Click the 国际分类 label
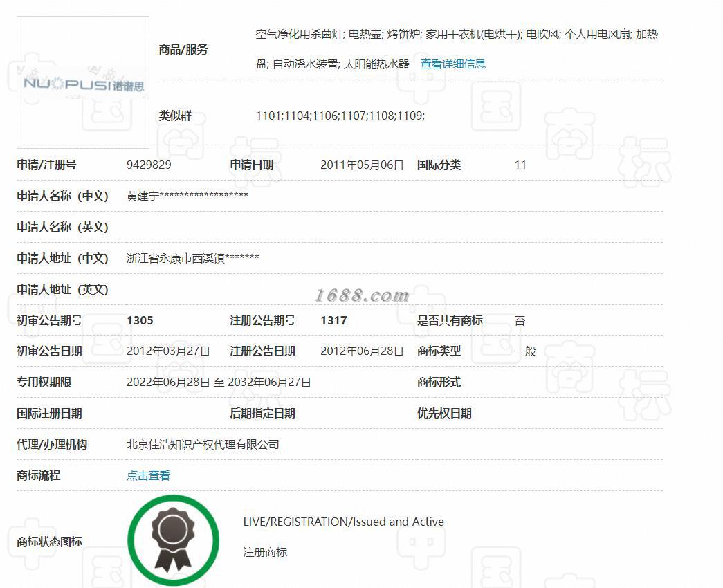723x588 pixels. [x=439, y=165]
